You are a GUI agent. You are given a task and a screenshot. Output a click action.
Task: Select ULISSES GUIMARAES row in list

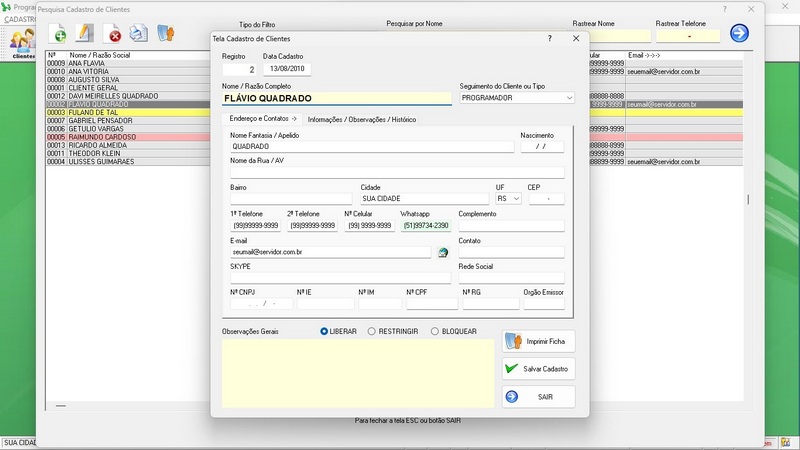pos(128,161)
